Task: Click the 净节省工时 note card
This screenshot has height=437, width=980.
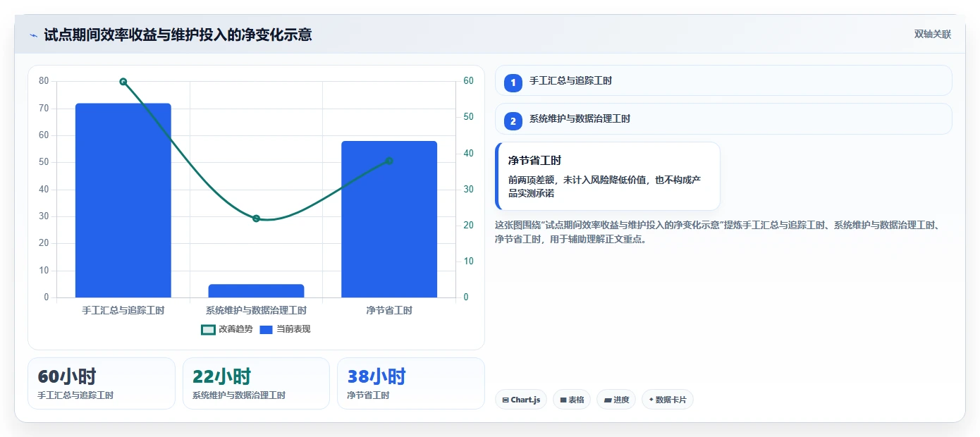Action: click(608, 176)
